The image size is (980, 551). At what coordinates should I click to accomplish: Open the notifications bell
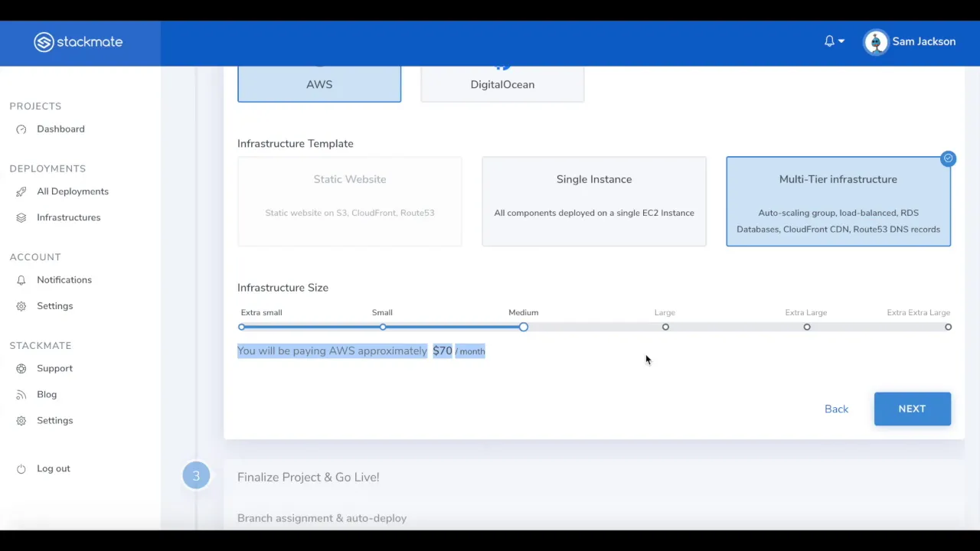tap(829, 41)
